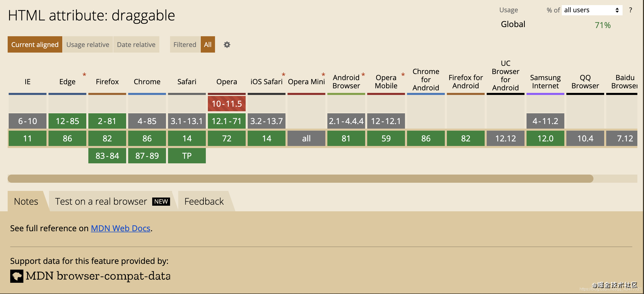Open the settings gear icon
644x294 pixels.
coord(227,45)
